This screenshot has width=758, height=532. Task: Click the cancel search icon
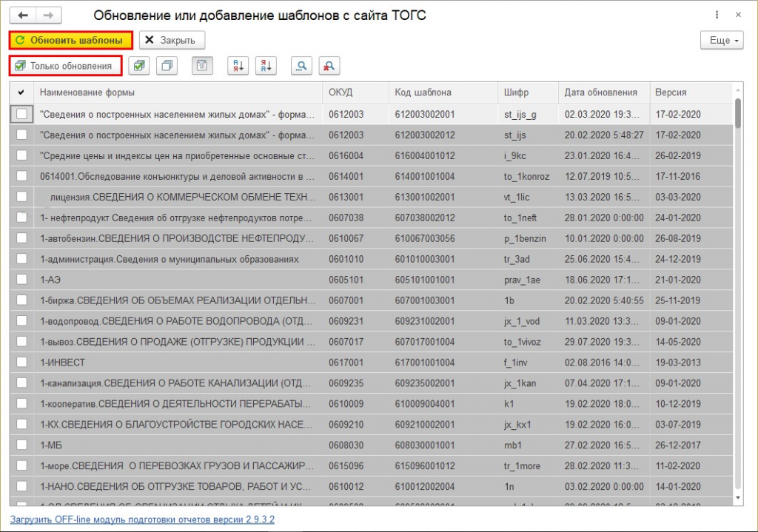329,66
